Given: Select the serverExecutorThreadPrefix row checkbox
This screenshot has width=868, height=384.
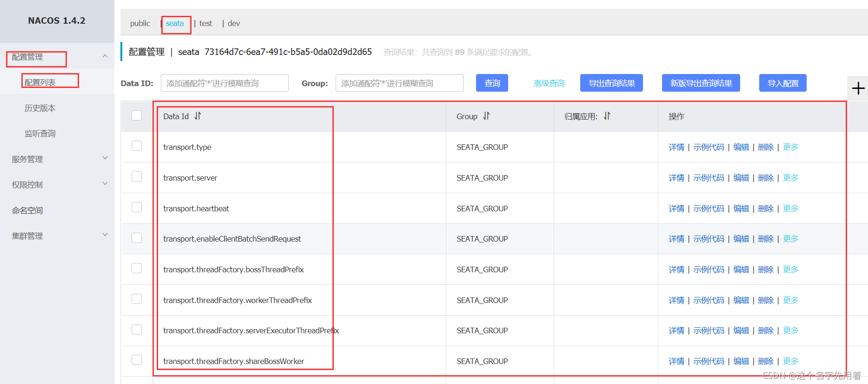Looking at the screenshot, I should [x=137, y=330].
